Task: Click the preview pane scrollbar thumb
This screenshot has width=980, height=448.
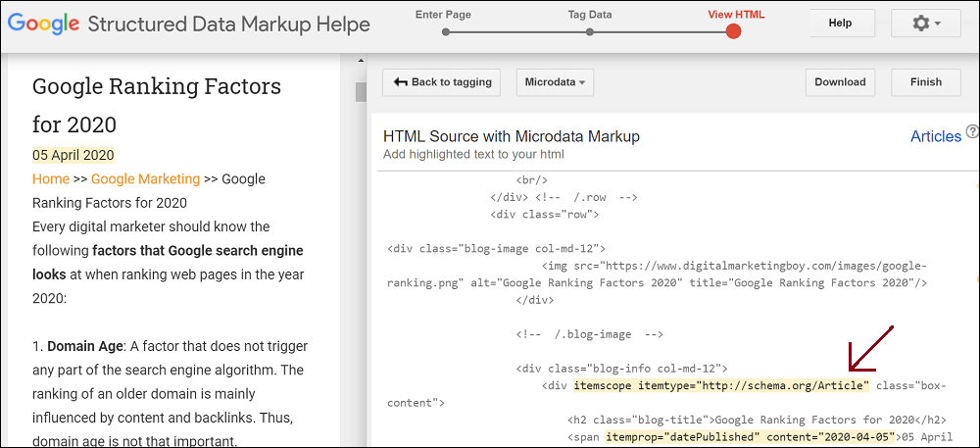Action: pos(361,92)
